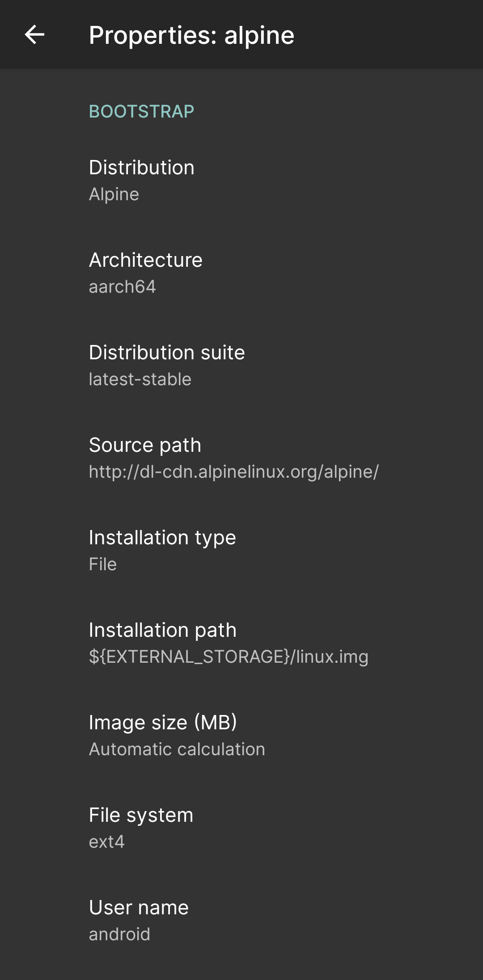Click the latest-stable suite value
The image size is (483, 980).
[140, 379]
